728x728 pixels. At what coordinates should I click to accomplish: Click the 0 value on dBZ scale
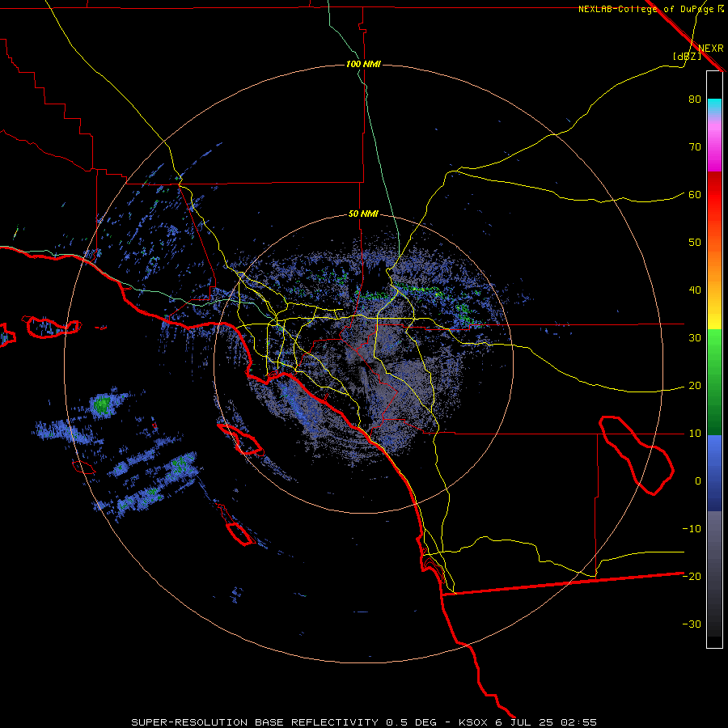(698, 481)
